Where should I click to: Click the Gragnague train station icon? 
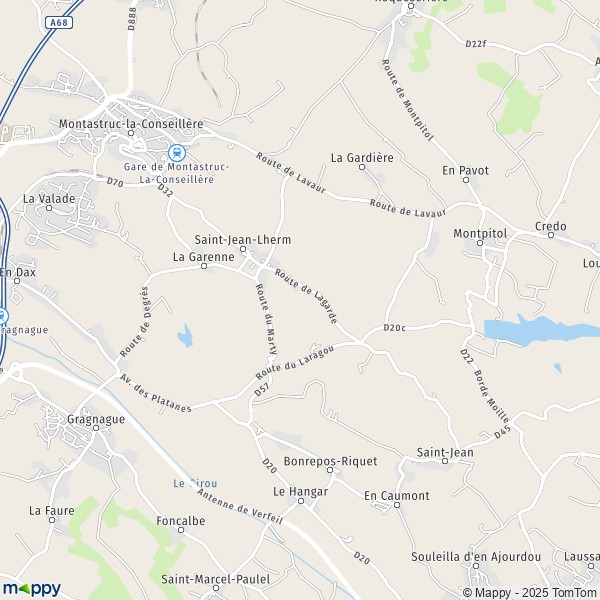tap(2, 316)
